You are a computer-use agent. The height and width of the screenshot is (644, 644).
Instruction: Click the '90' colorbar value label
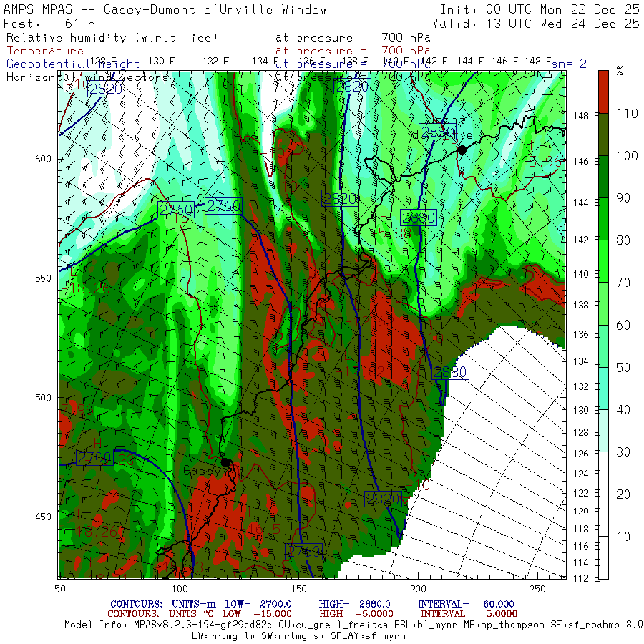click(x=623, y=198)
